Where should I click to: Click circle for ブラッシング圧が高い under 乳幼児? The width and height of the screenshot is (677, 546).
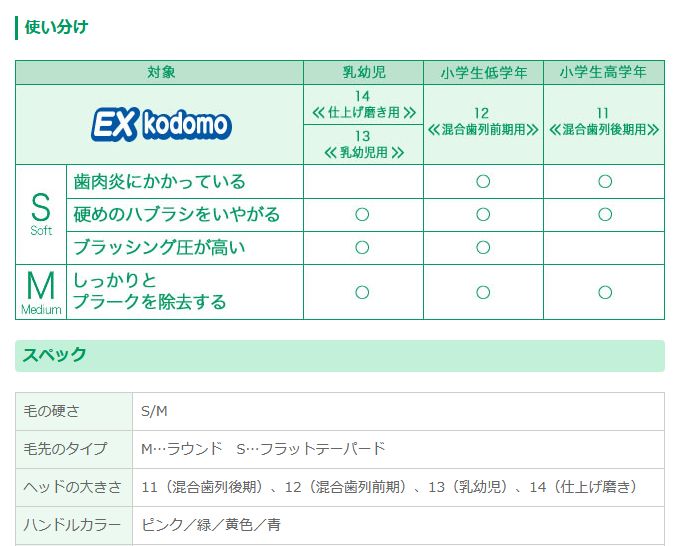(x=362, y=247)
